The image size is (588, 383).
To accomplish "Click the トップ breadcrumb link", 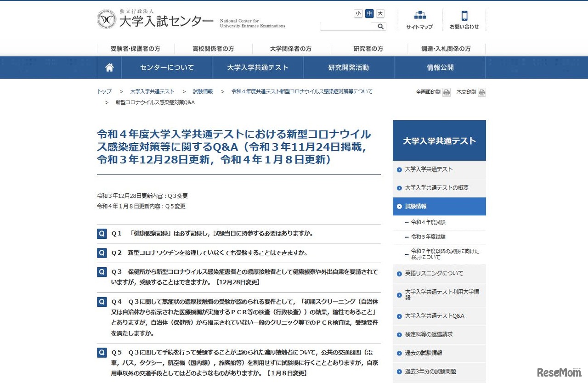I will point(104,91).
